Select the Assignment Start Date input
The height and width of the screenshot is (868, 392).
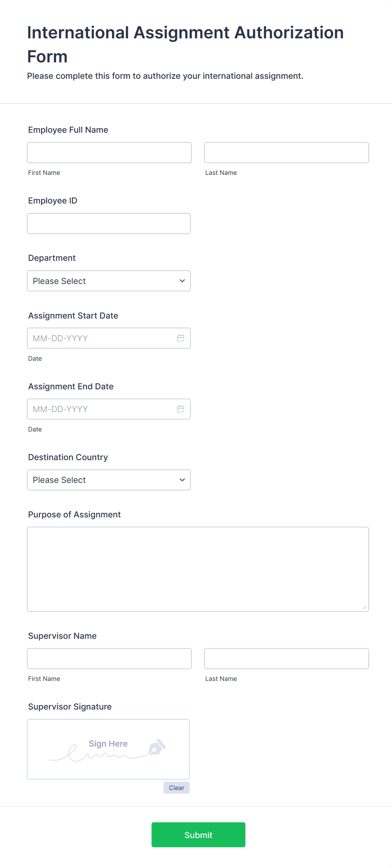point(109,338)
